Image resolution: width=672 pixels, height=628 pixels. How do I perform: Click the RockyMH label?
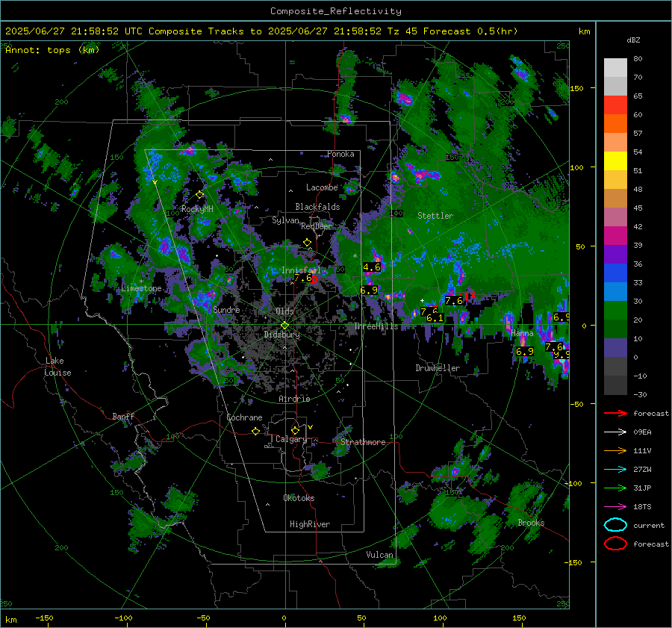[x=197, y=209]
